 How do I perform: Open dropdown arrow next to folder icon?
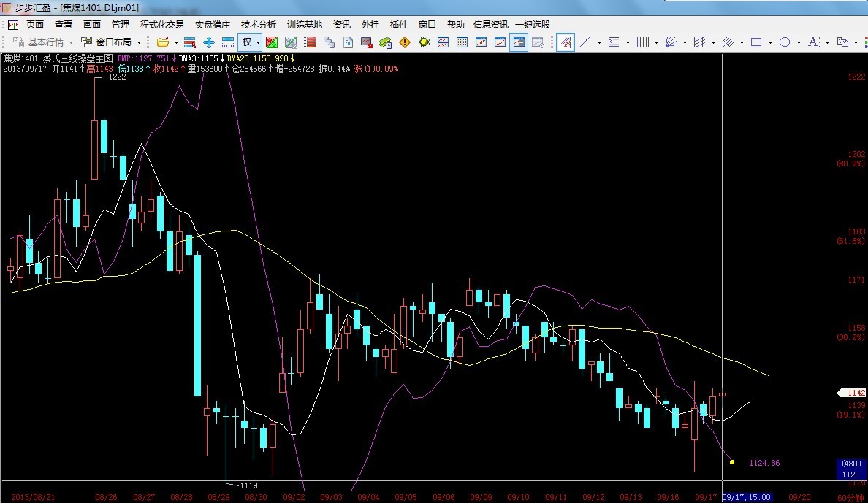[176, 42]
